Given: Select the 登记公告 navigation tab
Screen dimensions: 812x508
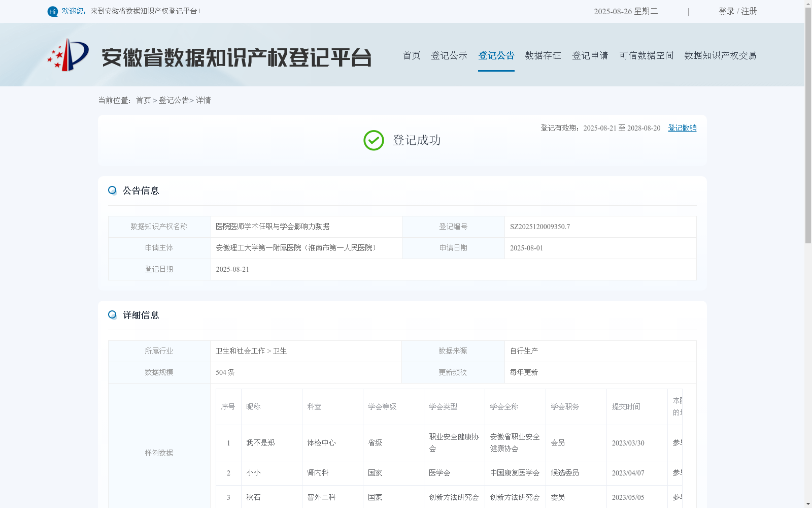Looking at the screenshot, I should pos(496,55).
